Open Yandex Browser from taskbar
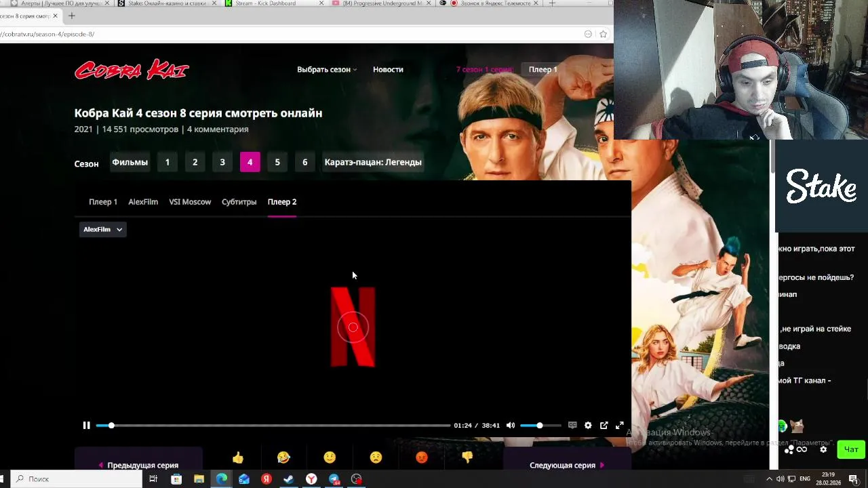The height and width of the screenshot is (488, 868). 311,479
